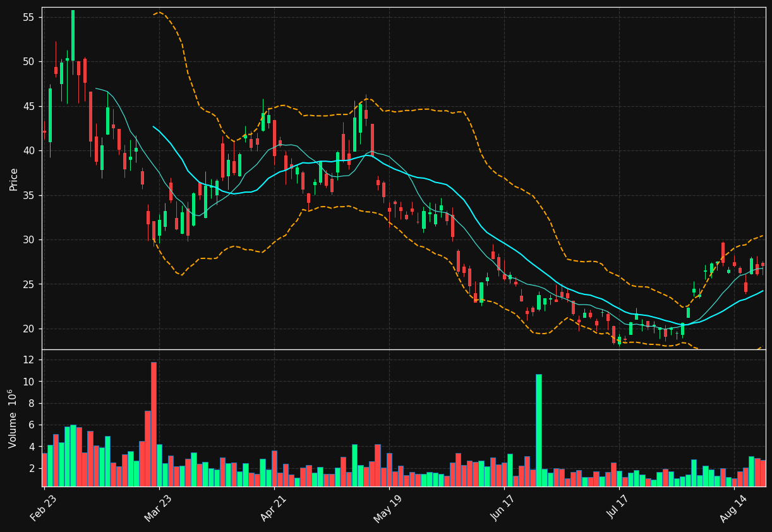Click the Mar 23 date label
Viewport: 772px width, 532px height.
click(157, 508)
